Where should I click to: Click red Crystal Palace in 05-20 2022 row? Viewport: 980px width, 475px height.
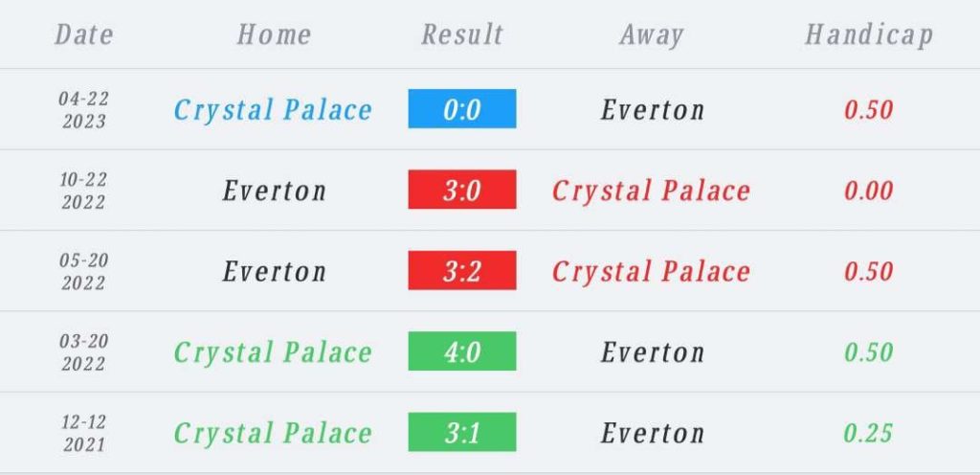651,271
